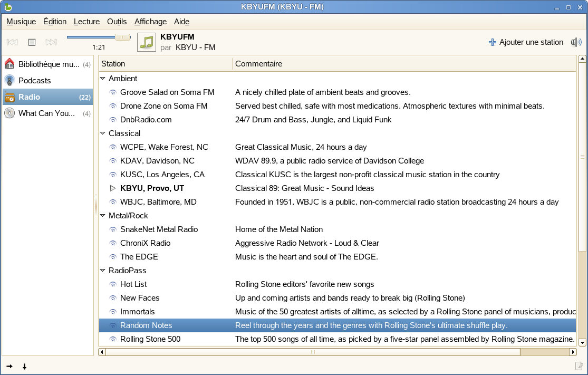Screen dimensions: 588x375
Task: Click Hot List station icon
Action: coord(112,284)
